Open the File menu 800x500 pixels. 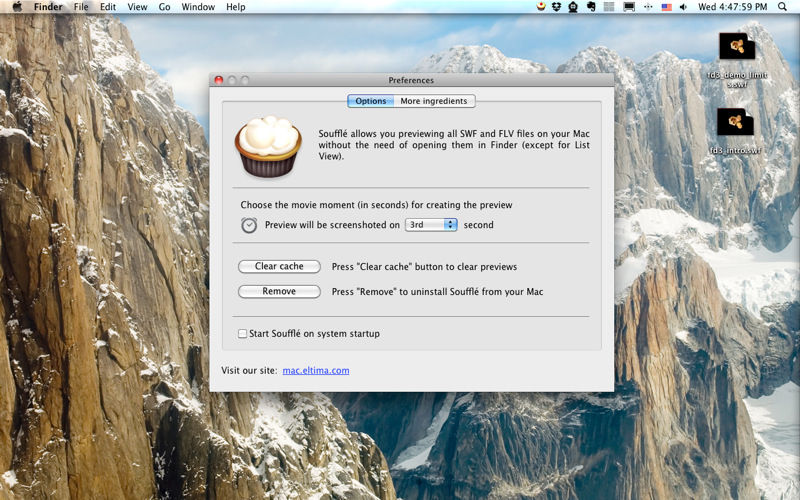tap(81, 7)
